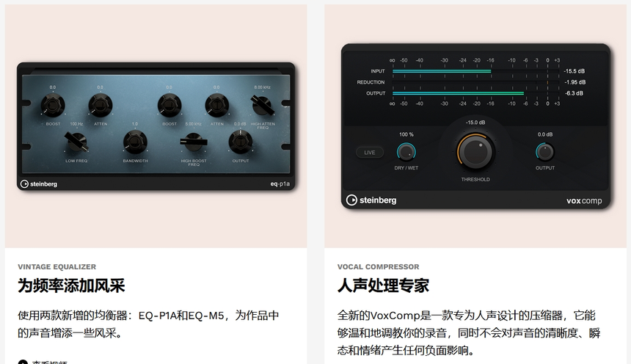Screen dimensions: 631x364
Task: Click the EQ-P1A OUTPUT knob
Action: 241,142
